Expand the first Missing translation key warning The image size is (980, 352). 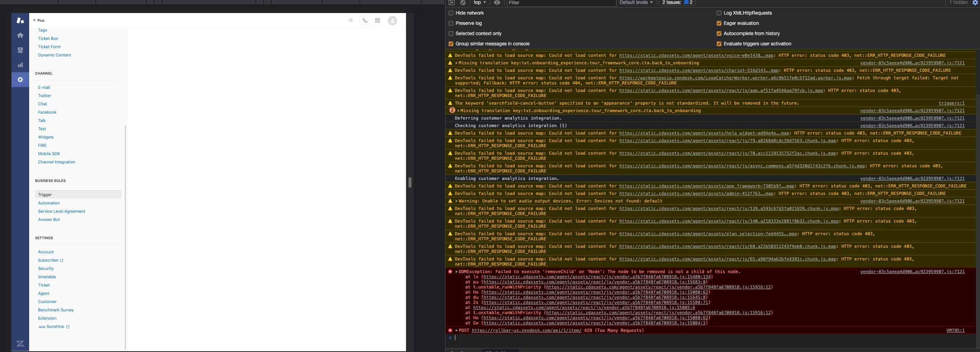(456, 63)
